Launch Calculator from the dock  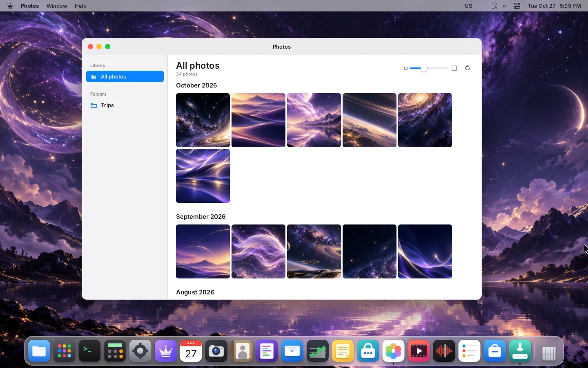pos(115,351)
